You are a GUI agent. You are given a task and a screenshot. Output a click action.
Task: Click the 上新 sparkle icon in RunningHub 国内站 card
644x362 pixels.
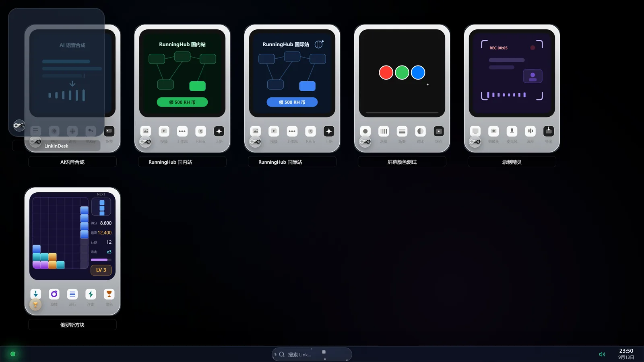219,131
